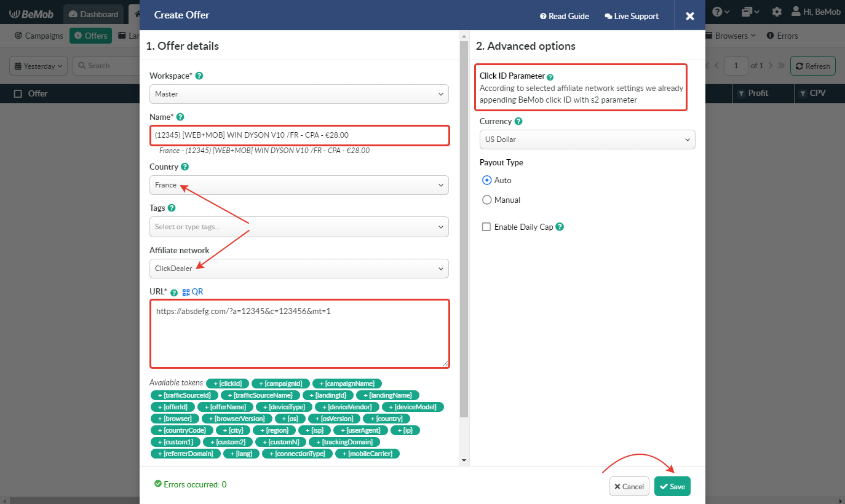Add the {custom1} token

[x=175, y=442]
